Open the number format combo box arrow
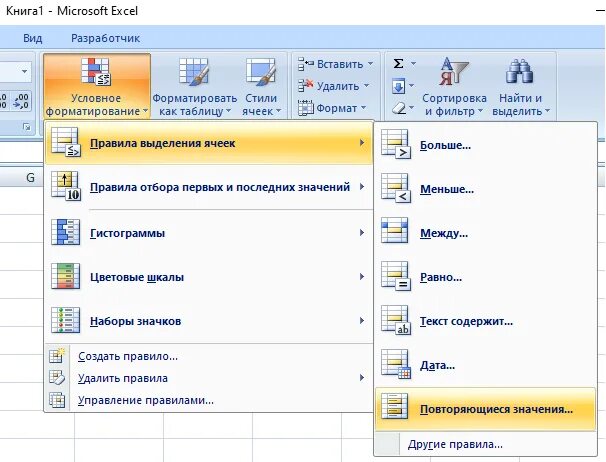This screenshot has width=606, height=462. pos(24,72)
